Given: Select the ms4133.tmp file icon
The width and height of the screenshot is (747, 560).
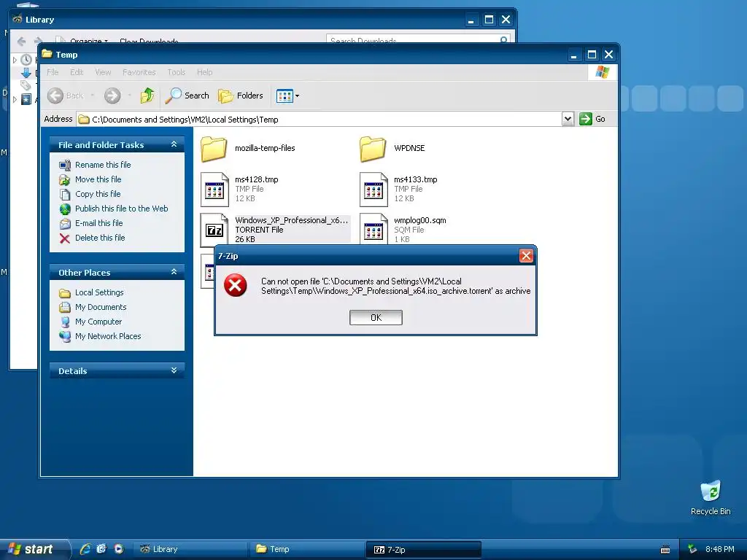Looking at the screenshot, I should pyautogui.click(x=374, y=190).
